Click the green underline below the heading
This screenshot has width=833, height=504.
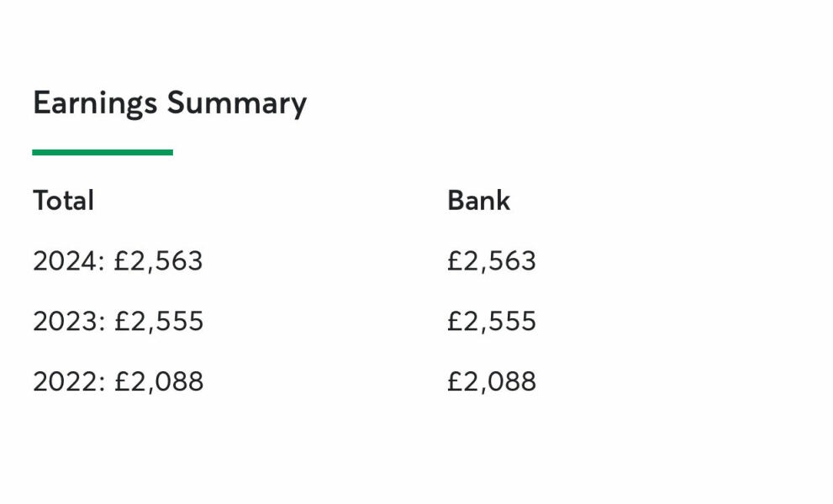(x=102, y=152)
